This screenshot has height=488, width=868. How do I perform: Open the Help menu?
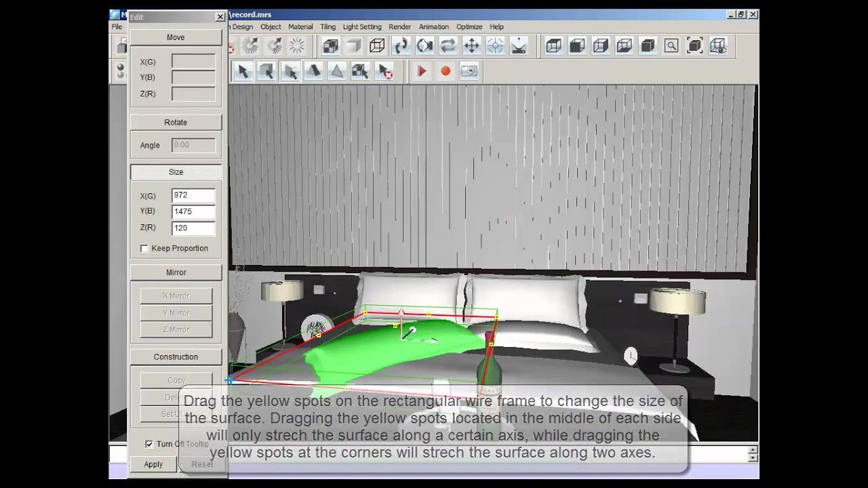(x=497, y=26)
